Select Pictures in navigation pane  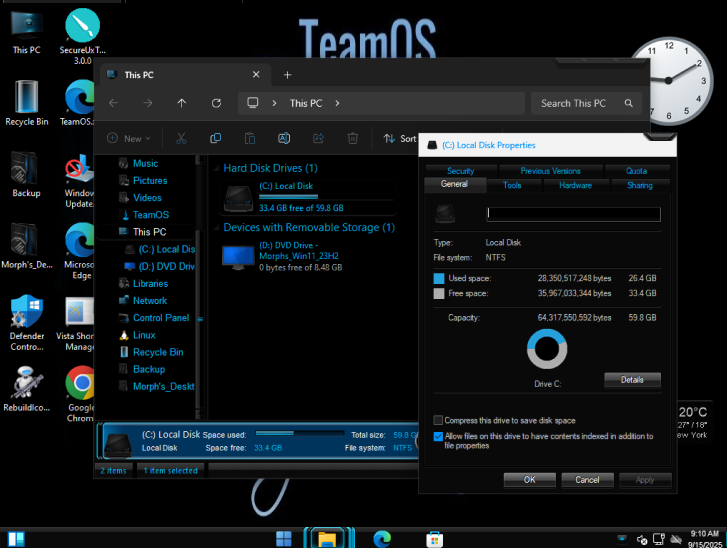point(150,181)
